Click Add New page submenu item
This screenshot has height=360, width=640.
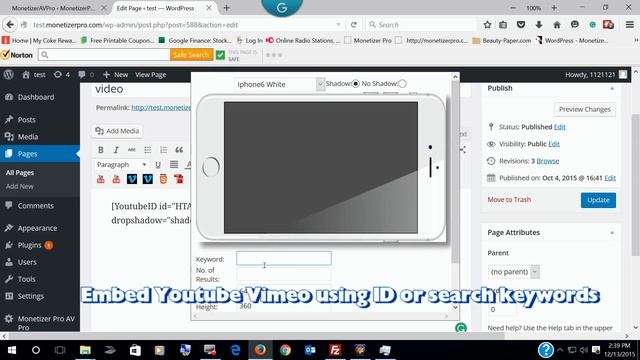point(20,187)
